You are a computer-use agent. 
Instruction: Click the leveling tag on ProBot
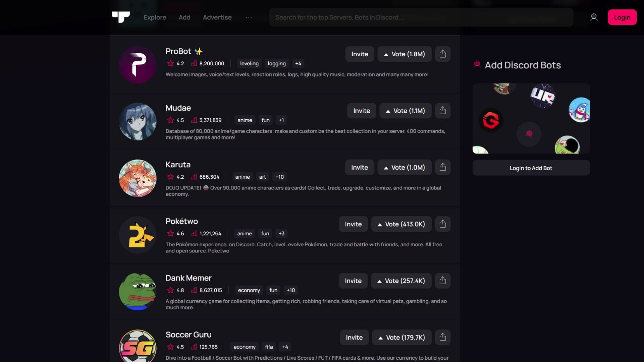coord(250,63)
